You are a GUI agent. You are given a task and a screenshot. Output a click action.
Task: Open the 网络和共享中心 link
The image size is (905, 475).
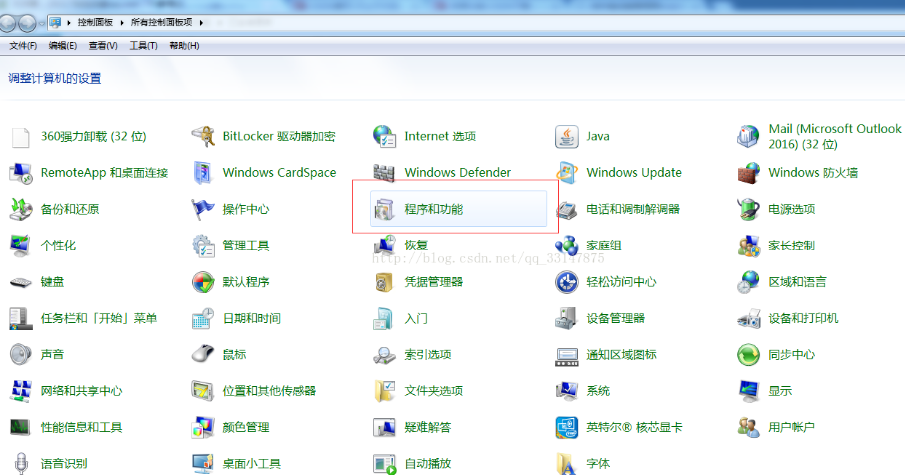(x=81, y=391)
